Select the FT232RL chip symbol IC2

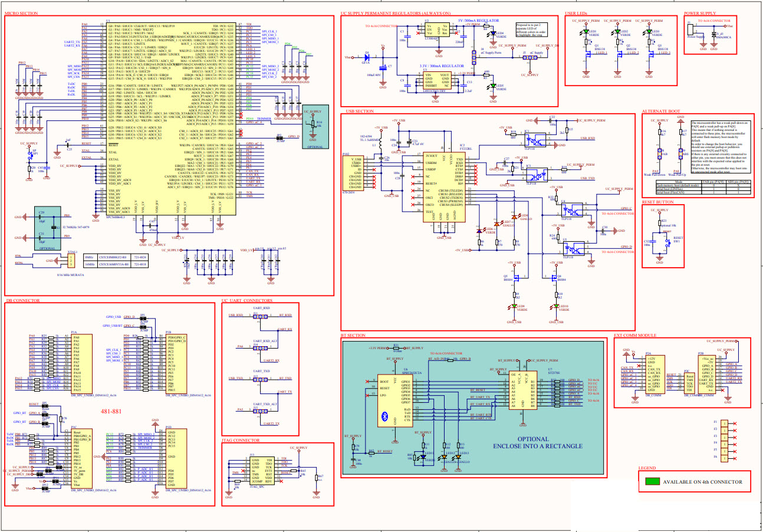(x=444, y=186)
